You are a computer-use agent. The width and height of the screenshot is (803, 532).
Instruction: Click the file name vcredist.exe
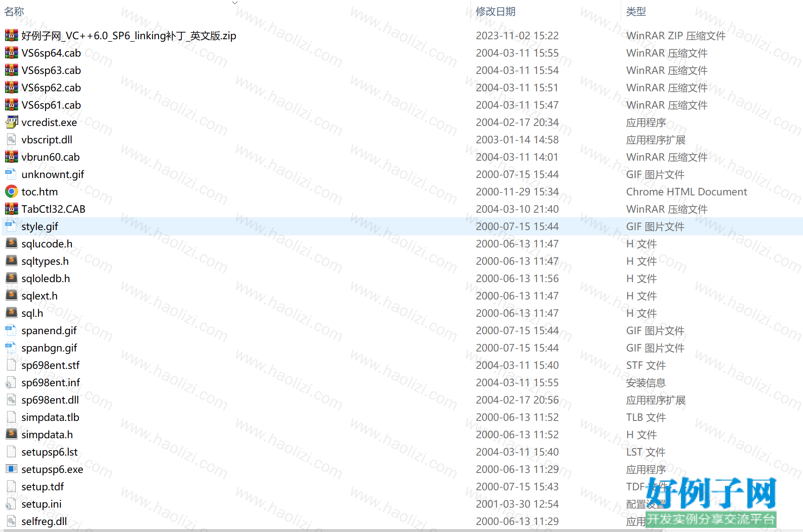49,122
